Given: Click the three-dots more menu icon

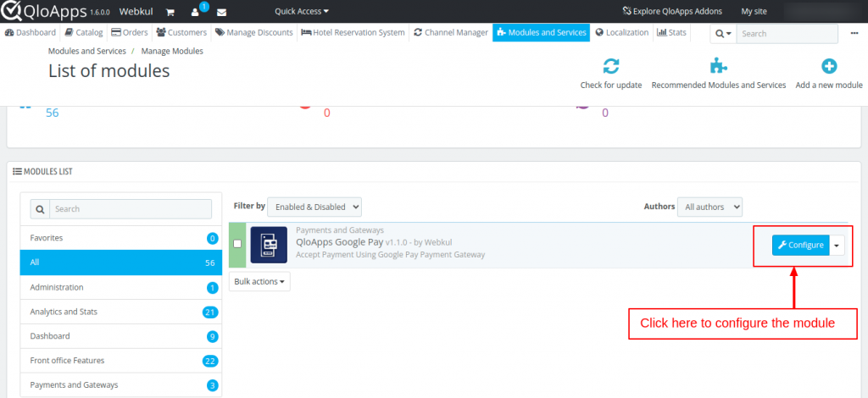Looking at the screenshot, I should pos(854,33).
